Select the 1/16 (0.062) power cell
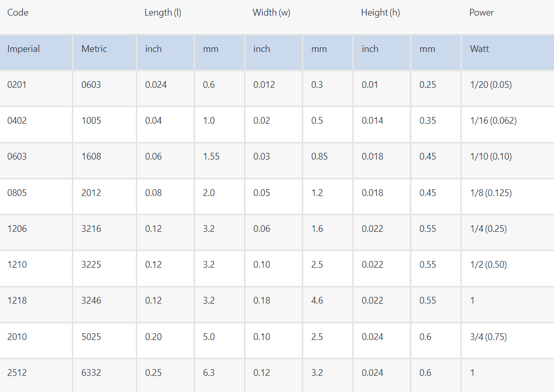Screen dimensions: 554x392 (x=493, y=121)
